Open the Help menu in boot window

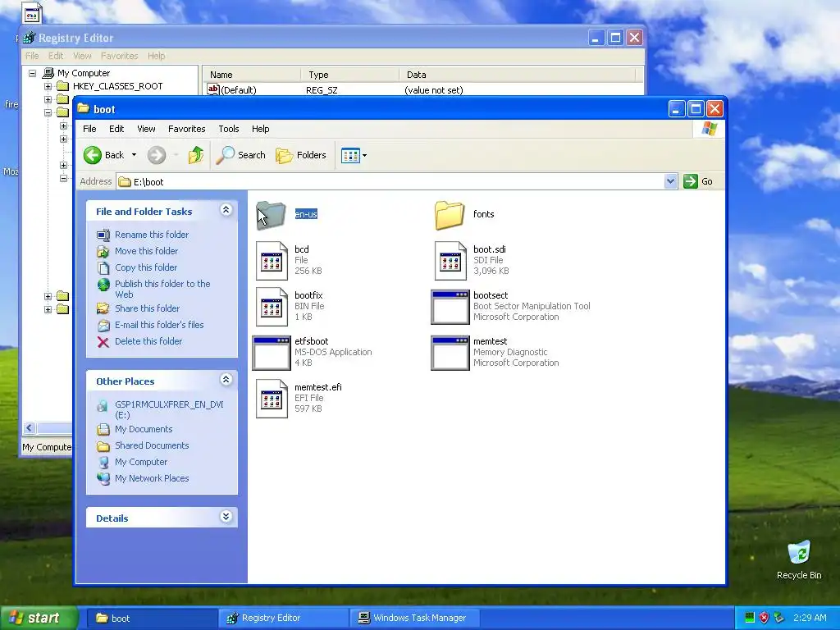pos(260,129)
